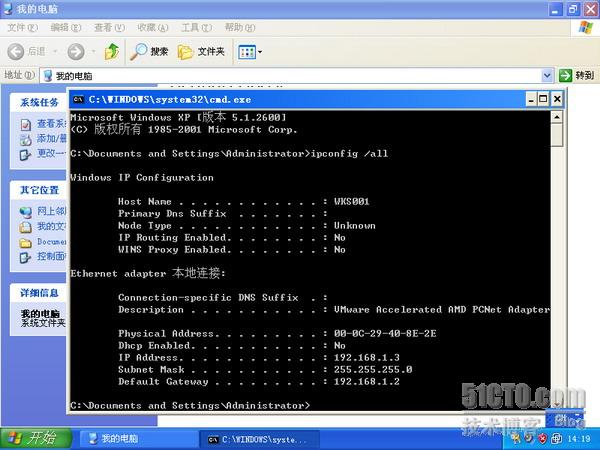
Task: Click the Add/Remove programs (添加/删) link
Action: (x=52, y=138)
